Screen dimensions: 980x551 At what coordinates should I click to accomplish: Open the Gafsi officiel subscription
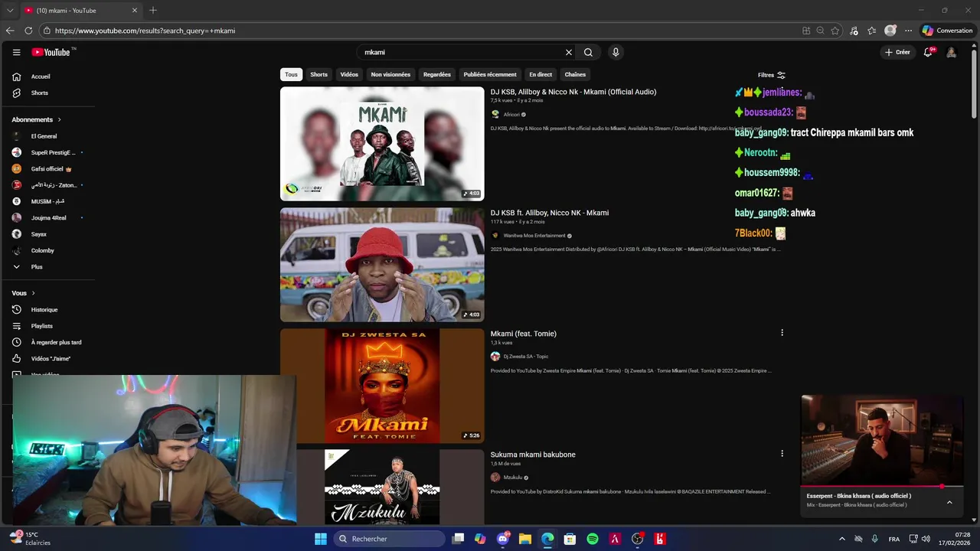47,168
